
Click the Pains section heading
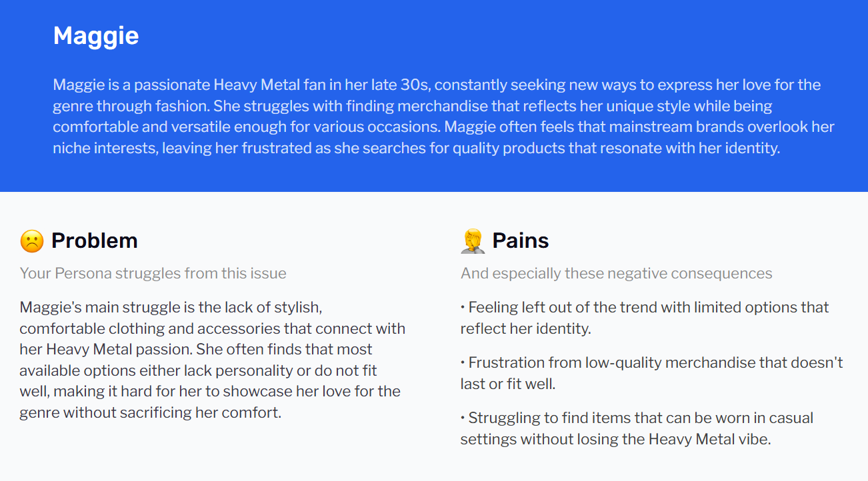click(521, 240)
